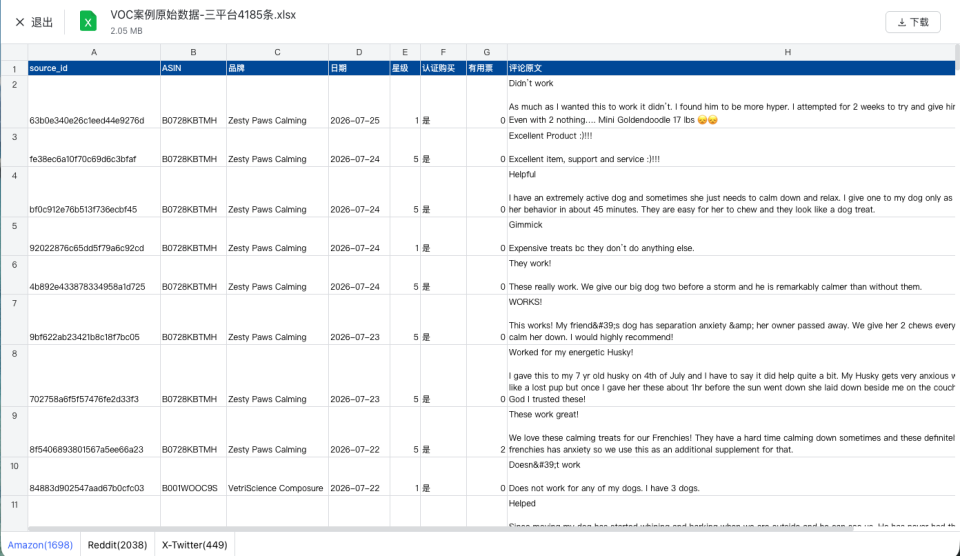Click the horizontal scrollbar of the sheet
Viewport: 960px width, 556px height.
(x=441, y=529)
